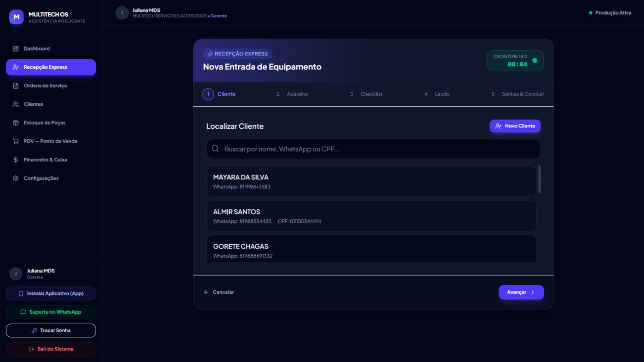Open the Dashboard menu item
The image size is (644, 362).
point(51,49)
